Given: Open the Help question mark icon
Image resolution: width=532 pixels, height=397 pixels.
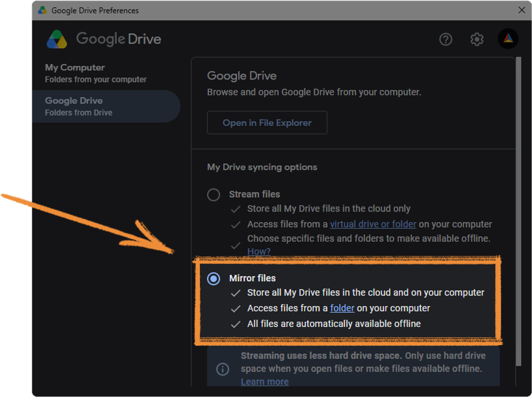Looking at the screenshot, I should (x=446, y=39).
